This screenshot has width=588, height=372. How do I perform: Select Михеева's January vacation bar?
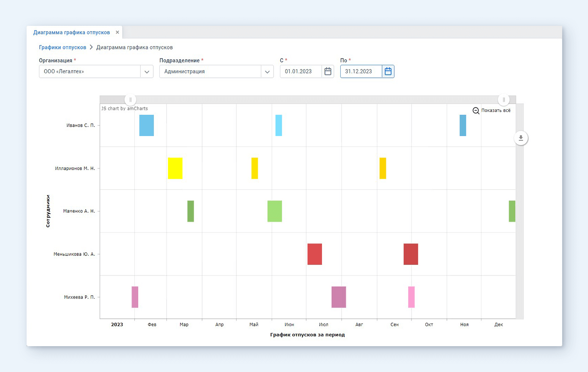tap(135, 297)
